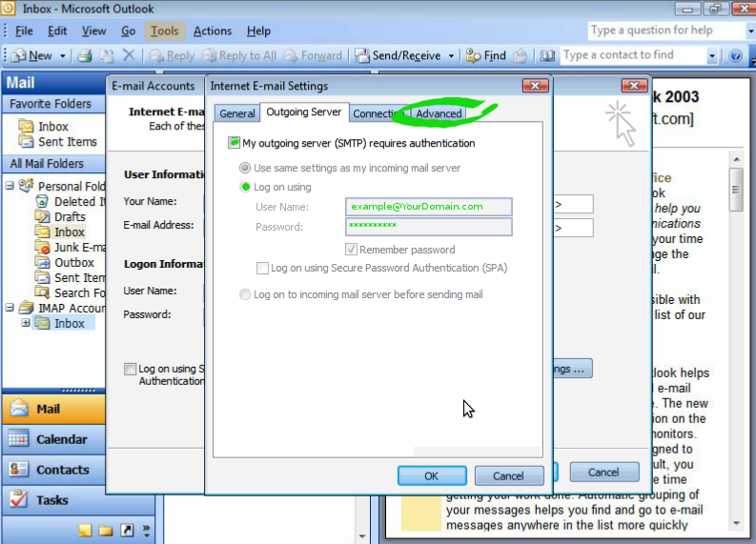756x544 pixels.
Task: Open Inbox under Favorite Folders
Action: [44, 127]
